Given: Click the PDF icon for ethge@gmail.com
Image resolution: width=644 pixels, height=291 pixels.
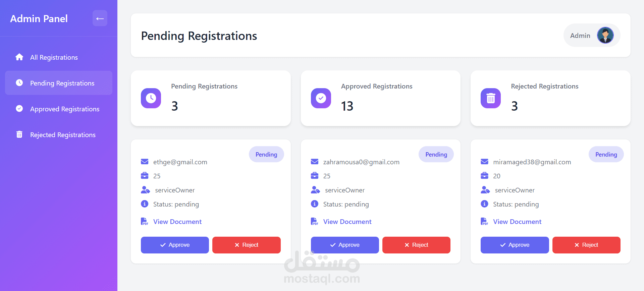Looking at the screenshot, I should [x=145, y=221].
